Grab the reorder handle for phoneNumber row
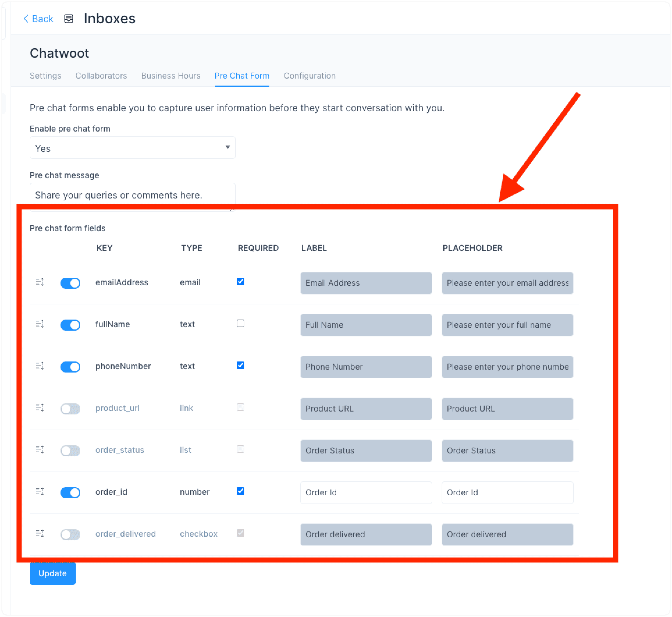This screenshot has width=672, height=617. pyautogui.click(x=40, y=366)
